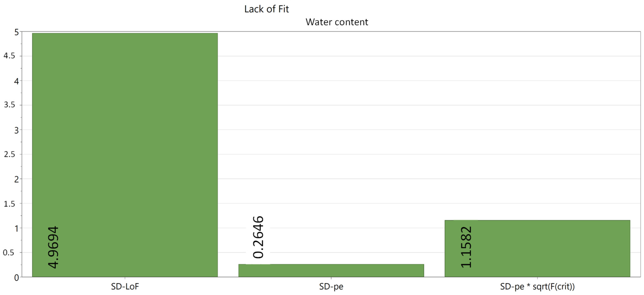Select the short green SD-pe bar
This screenshot has height=295, width=644.
pyautogui.click(x=331, y=271)
